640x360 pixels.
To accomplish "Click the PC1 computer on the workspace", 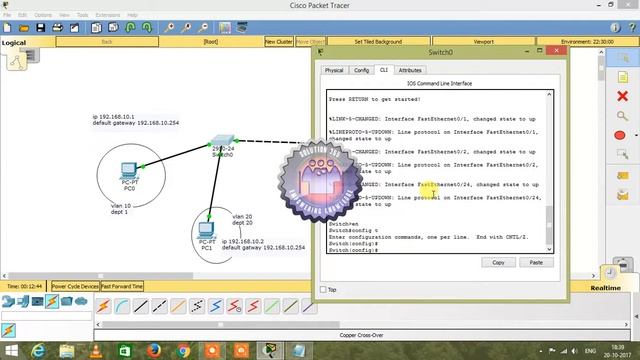I will (x=206, y=230).
